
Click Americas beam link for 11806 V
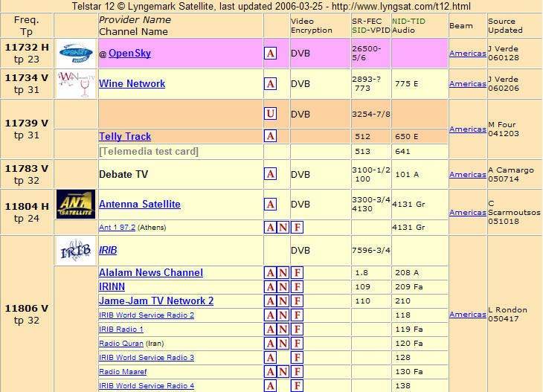pos(468,315)
